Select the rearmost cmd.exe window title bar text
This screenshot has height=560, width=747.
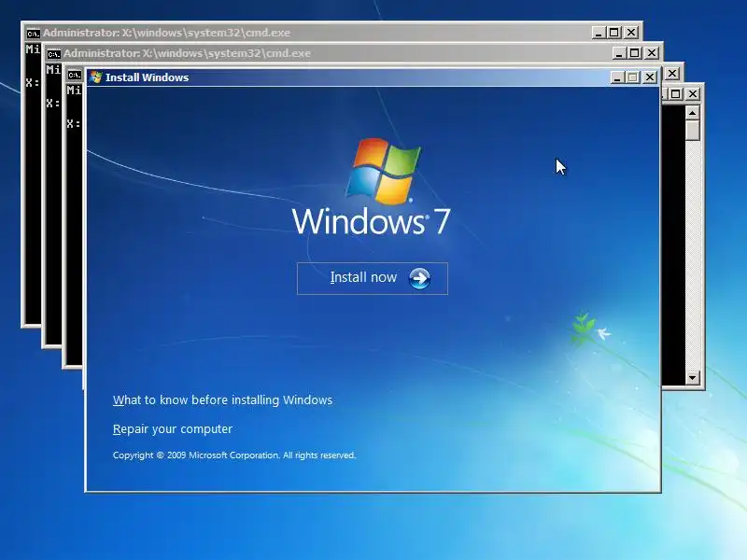click(x=166, y=33)
